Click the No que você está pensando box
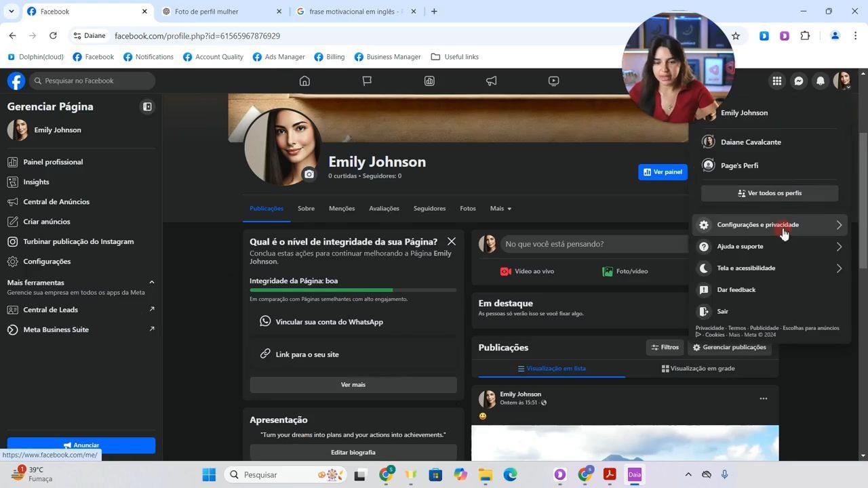Screen dimensions: 868x488 coord(595,244)
